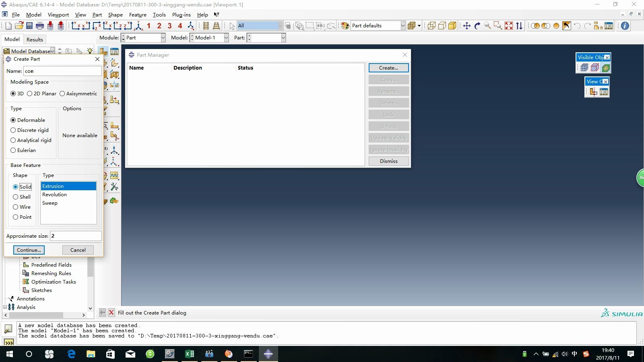Choose the Point base feature shape

(22, 217)
